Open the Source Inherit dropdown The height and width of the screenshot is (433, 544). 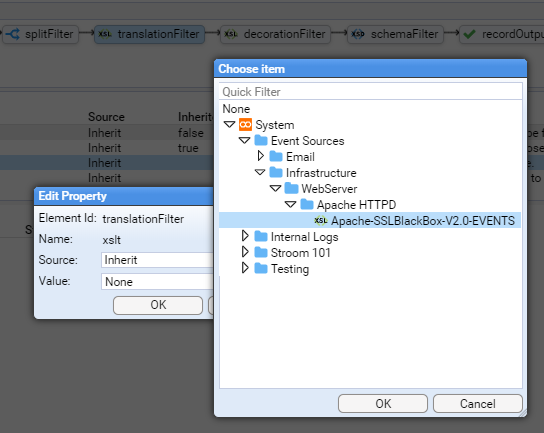point(158,260)
